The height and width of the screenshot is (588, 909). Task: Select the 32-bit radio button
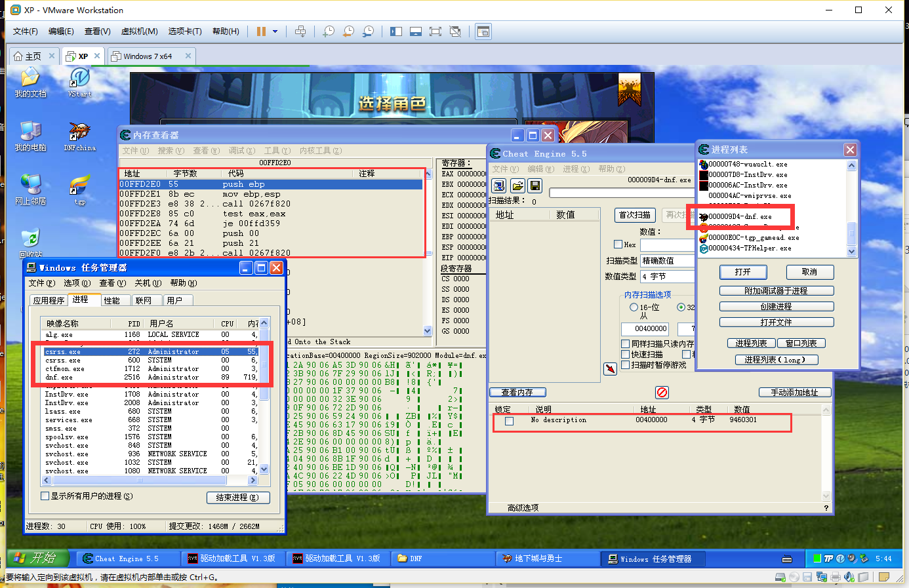[681, 307]
